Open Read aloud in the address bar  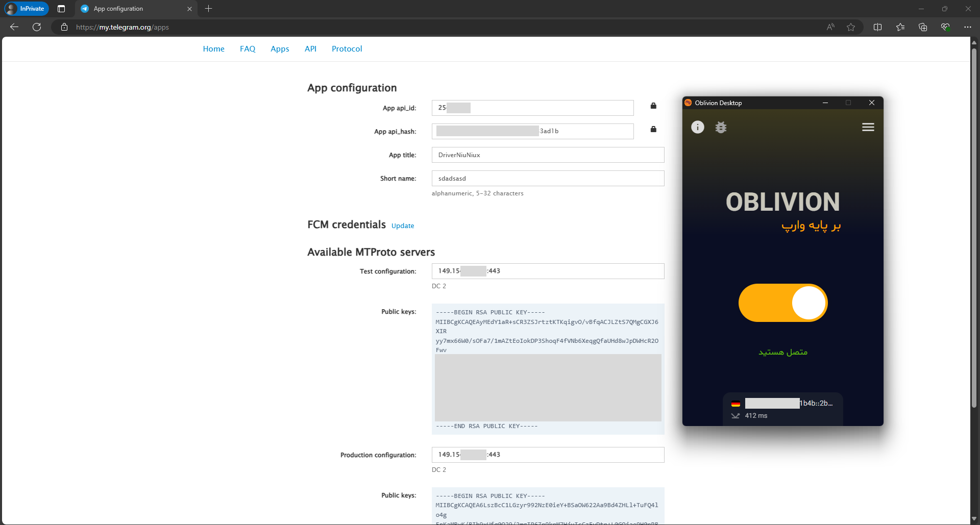[830, 27]
